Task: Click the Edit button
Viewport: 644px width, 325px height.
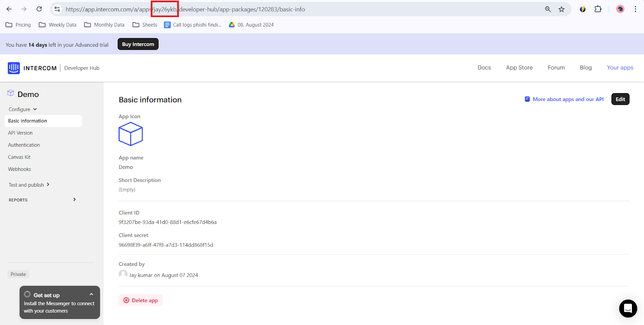Action: (x=620, y=99)
